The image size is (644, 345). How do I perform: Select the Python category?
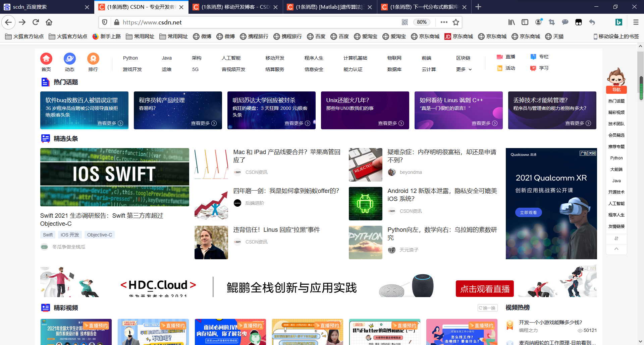[x=130, y=58]
